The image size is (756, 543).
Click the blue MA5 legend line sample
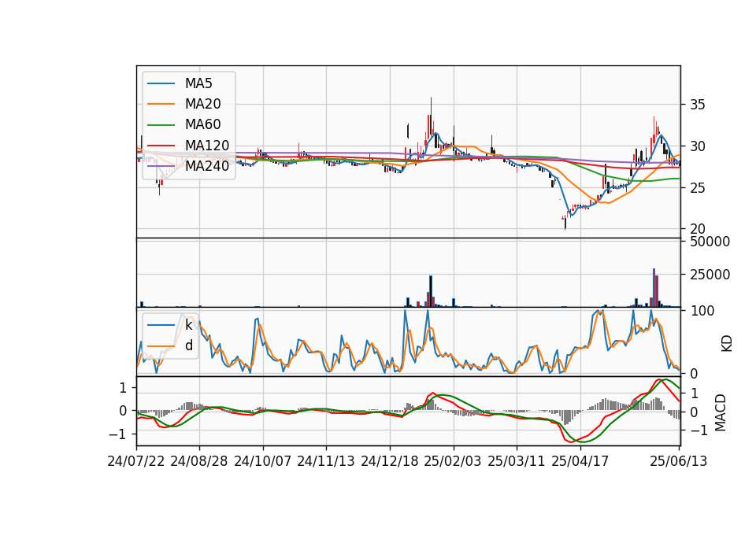point(161,84)
